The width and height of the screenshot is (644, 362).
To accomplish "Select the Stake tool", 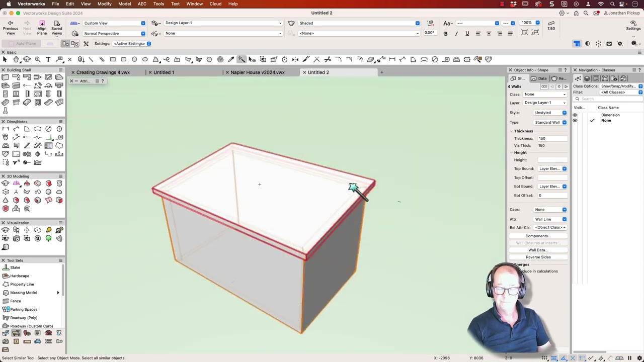I will [x=15, y=267].
